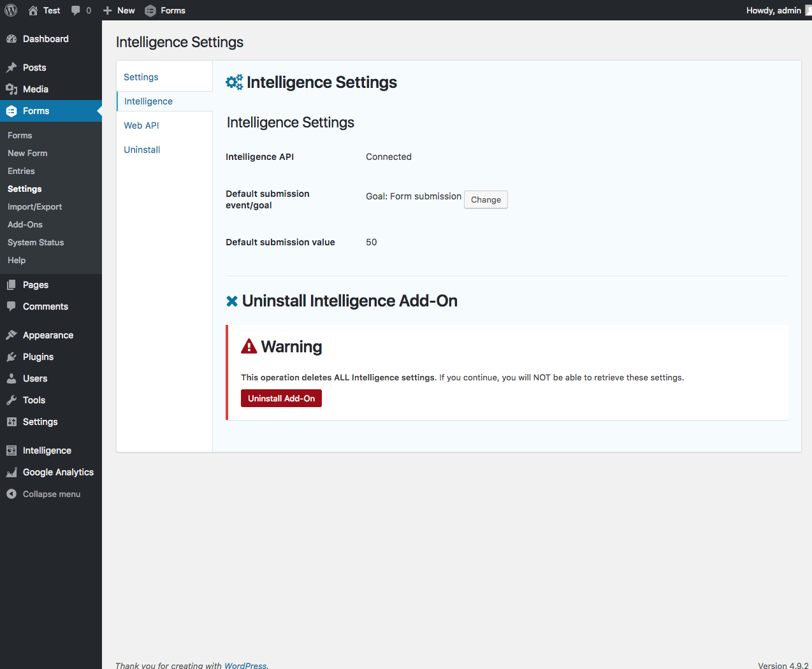Viewport: 812px width, 669px height.
Task: Click the Media icon in sidebar
Action: (11, 89)
